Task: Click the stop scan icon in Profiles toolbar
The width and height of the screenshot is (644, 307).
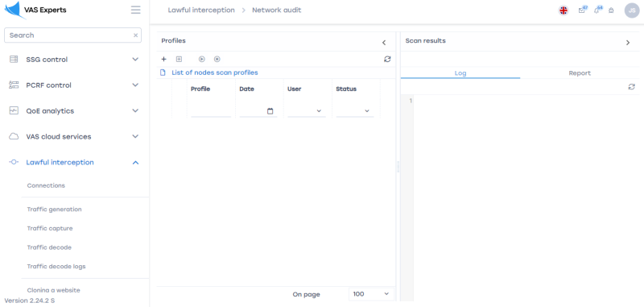Action: point(217,59)
